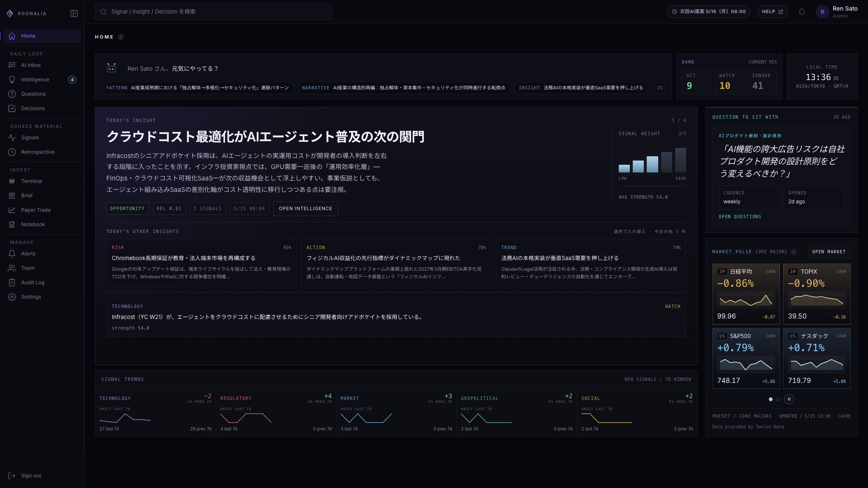Image resolution: width=868 pixels, height=488 pixels.
Task: Click the Intelligence lightbulb icon
Action: (12, 80)
